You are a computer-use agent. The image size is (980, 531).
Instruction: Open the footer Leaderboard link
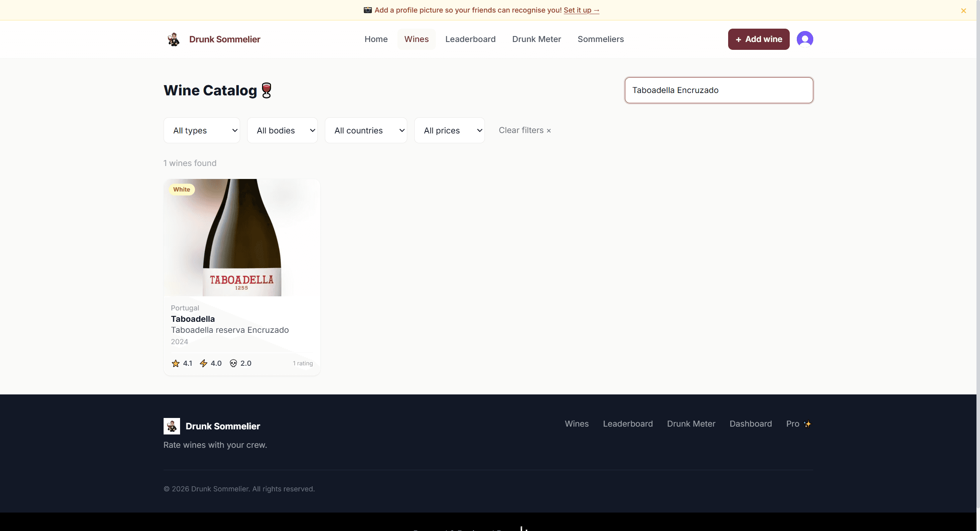click(628, 424)
